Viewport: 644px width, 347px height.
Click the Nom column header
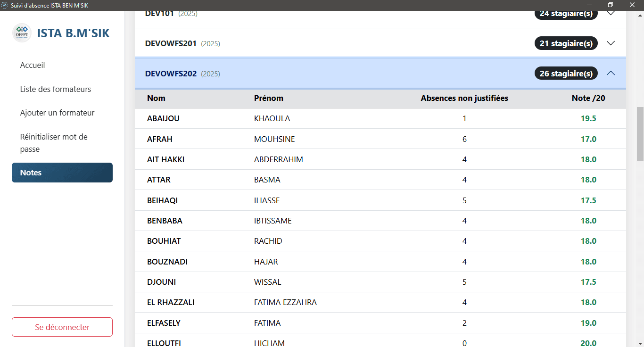(x=156, y=98)
